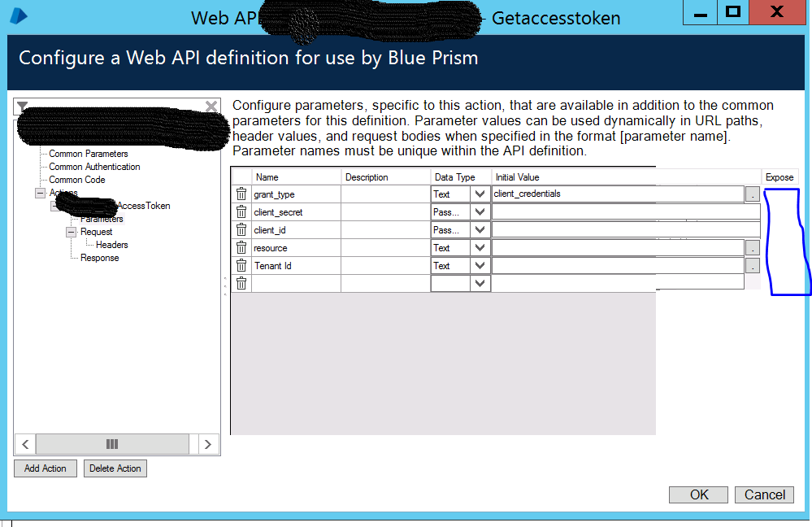The width and height of the screenshot is (812, 527).
Task: Maximize the Web API window
Action: tap(733, 12)
